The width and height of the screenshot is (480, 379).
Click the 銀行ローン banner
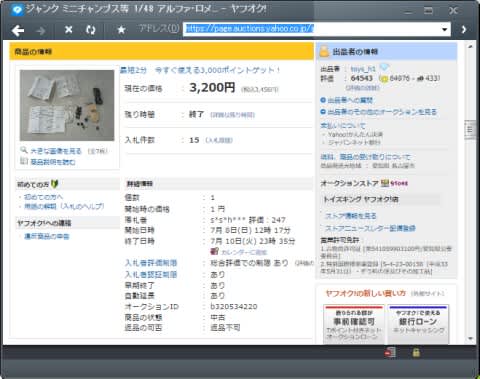[x=418, y=324]
